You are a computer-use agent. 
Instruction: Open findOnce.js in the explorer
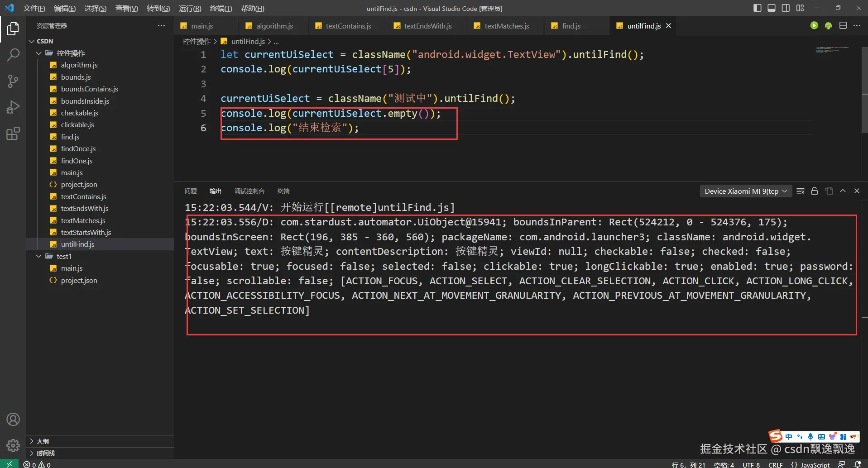click(78, 148)
